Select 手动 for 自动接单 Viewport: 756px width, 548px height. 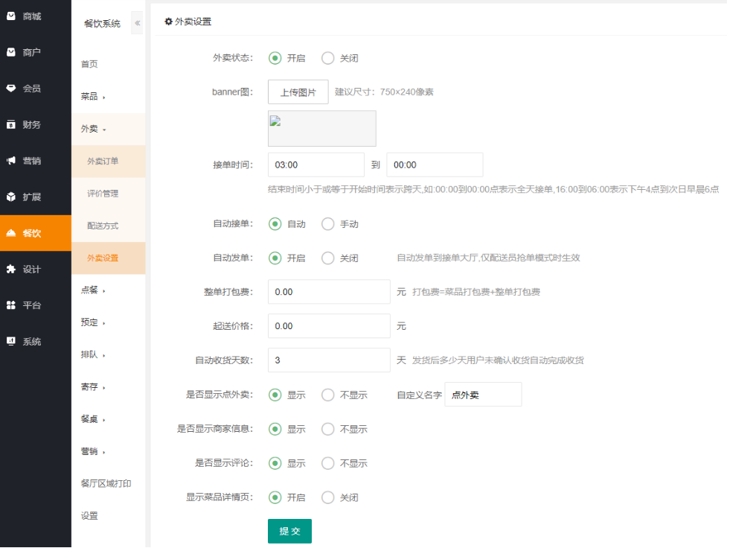click(328, 223)
